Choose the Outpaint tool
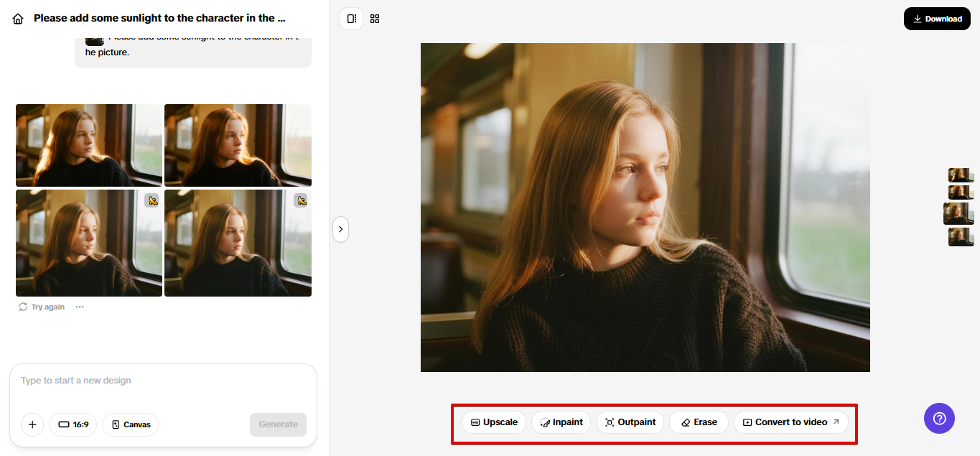 tap(630, 422)
